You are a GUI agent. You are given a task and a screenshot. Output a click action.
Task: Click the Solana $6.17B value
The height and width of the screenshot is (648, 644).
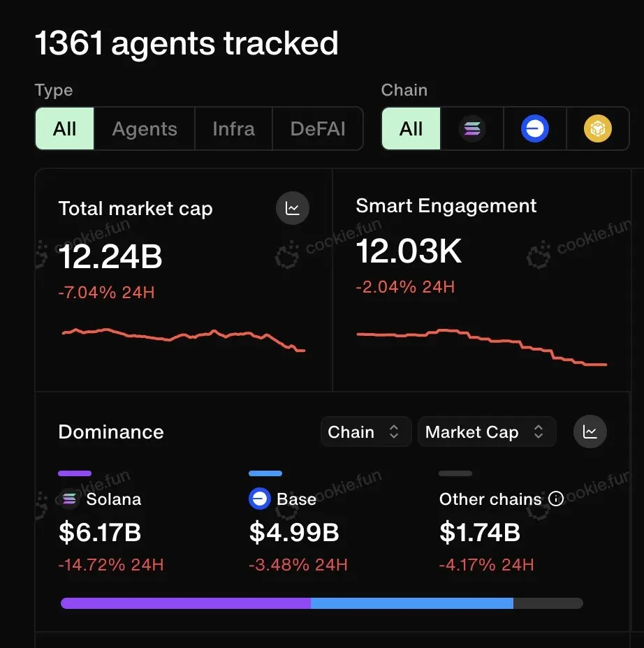[100, 533]
